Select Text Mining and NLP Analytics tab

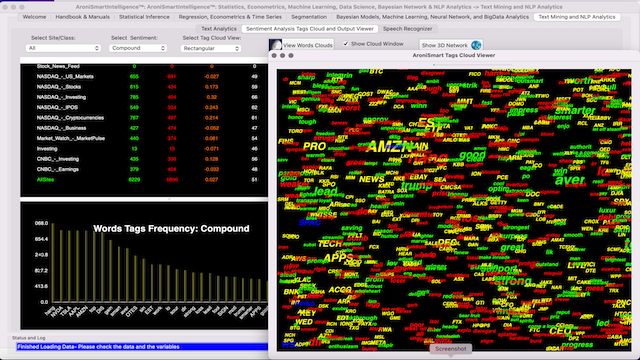coord(577,17)
